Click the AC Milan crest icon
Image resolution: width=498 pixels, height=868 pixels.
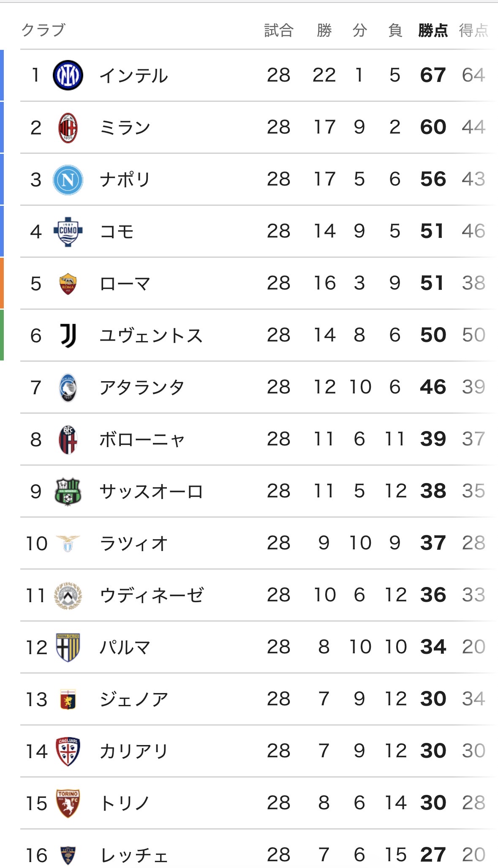(68, 128)
